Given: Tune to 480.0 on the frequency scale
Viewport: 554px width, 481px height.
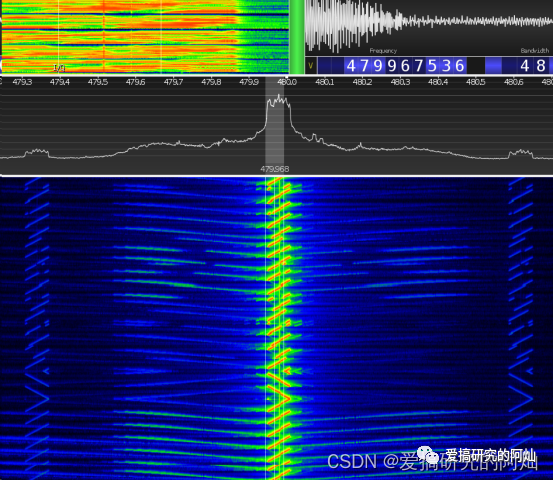Looking at the screenshot, I should [287, 82].
